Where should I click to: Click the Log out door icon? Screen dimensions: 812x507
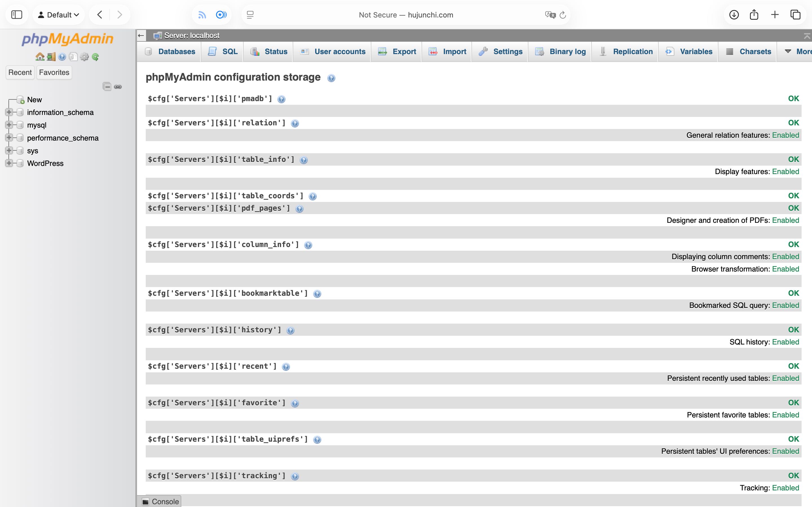click(x=51, y=57)
